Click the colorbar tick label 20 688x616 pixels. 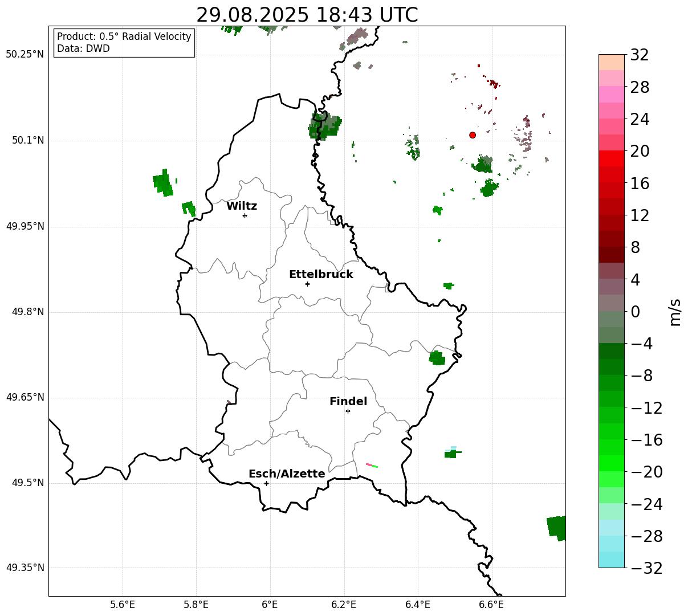(640, 152)
